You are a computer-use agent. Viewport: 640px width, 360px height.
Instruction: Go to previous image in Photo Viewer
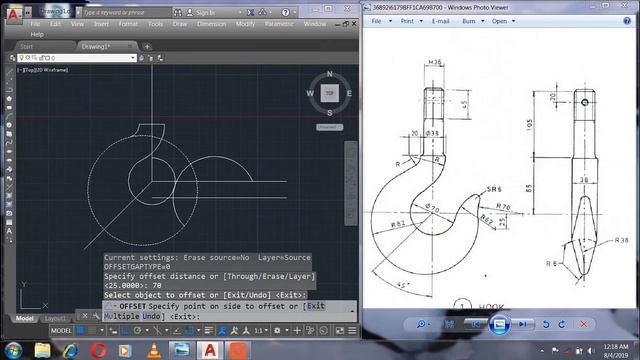point(476,324)
